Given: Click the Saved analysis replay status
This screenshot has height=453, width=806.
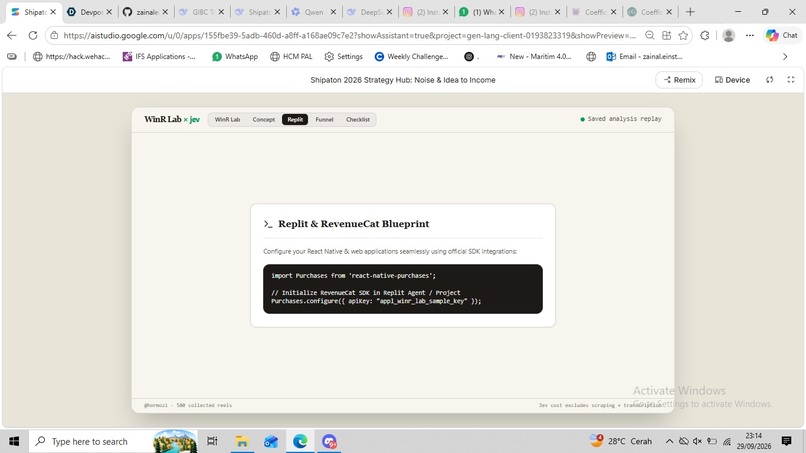Looking at the screenshot, I should click(x=620, y=119).
